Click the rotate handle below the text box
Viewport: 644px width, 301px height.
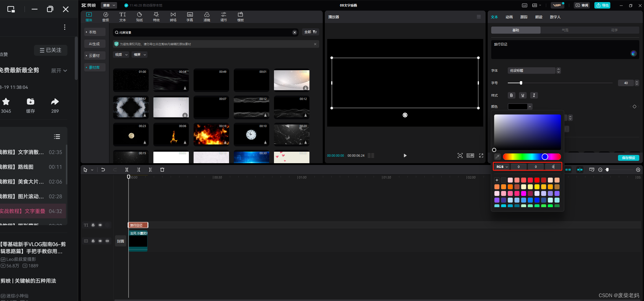pos(405,115)
